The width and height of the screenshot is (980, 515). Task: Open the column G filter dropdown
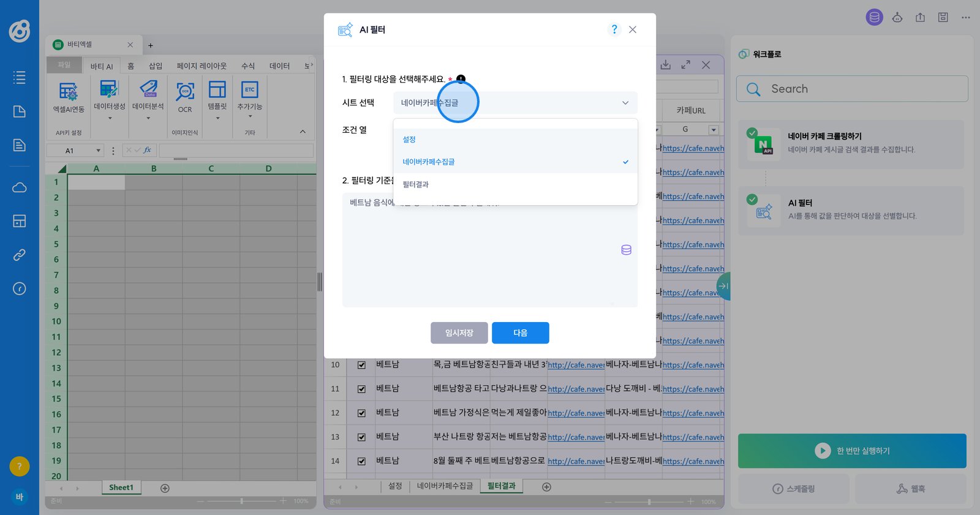pos(714,130)
